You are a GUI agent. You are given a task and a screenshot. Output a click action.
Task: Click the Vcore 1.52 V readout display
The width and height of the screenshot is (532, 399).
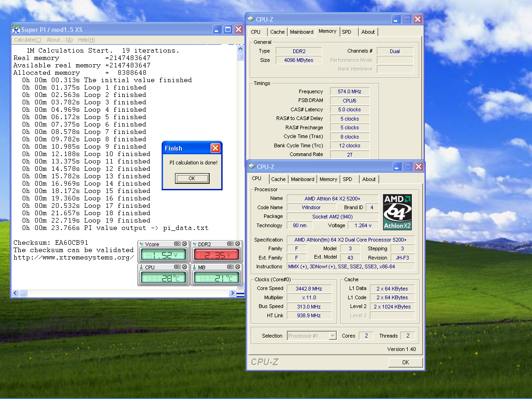click(x=163, y=254)
